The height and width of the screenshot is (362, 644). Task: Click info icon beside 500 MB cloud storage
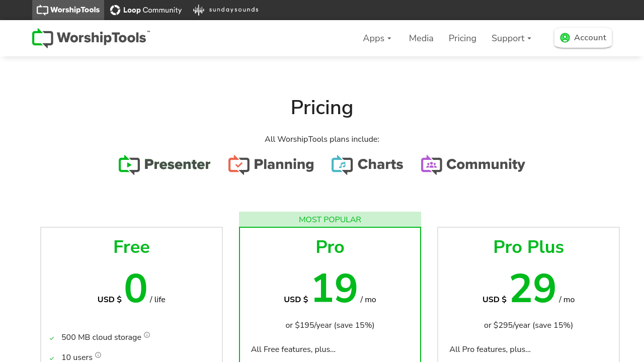(147, 335)
